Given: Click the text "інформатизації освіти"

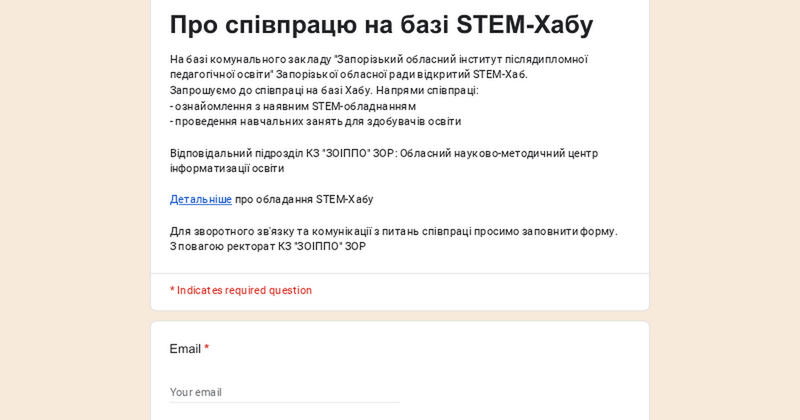Looking at the screenshot, I should (226, 168).
